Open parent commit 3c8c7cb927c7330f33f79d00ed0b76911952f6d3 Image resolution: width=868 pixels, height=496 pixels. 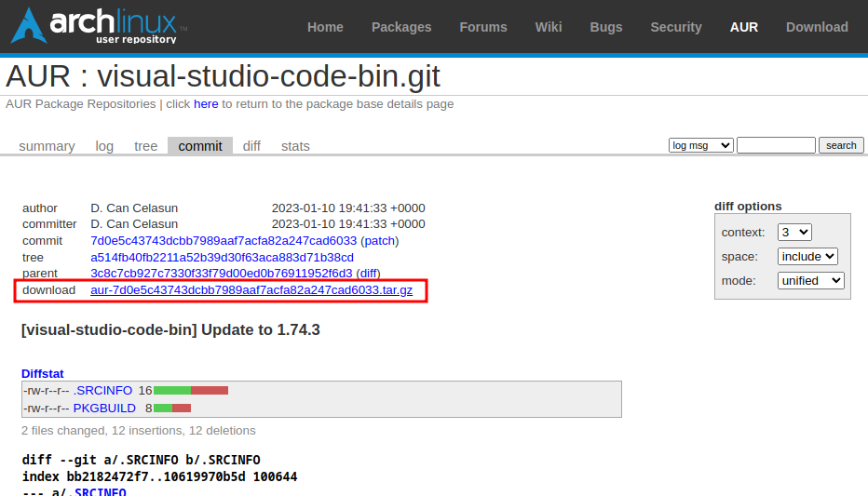point(222,274)
